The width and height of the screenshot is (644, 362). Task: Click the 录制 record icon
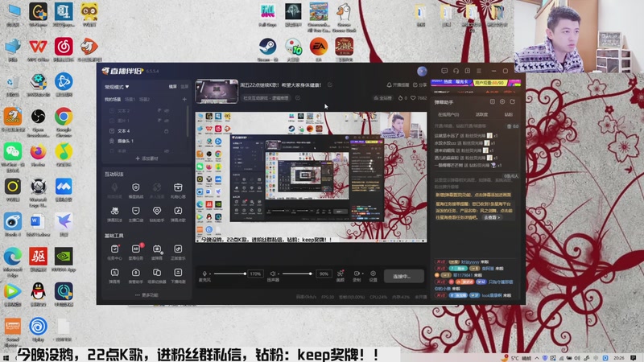click(356, 275)
